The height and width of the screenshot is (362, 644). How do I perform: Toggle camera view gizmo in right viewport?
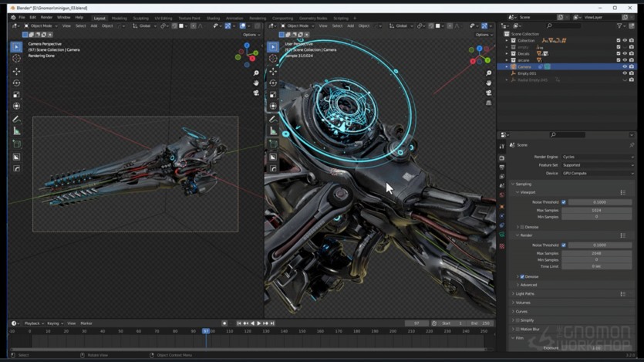(489, 93)
